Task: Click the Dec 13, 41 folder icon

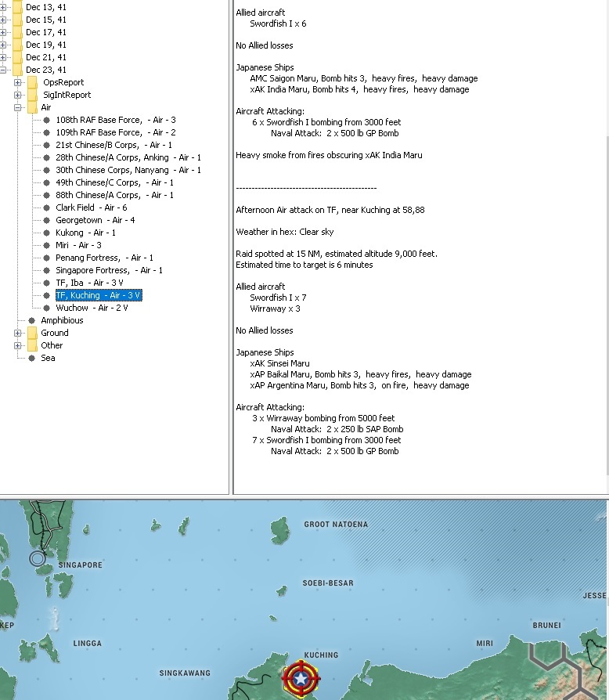Action: 17,7
